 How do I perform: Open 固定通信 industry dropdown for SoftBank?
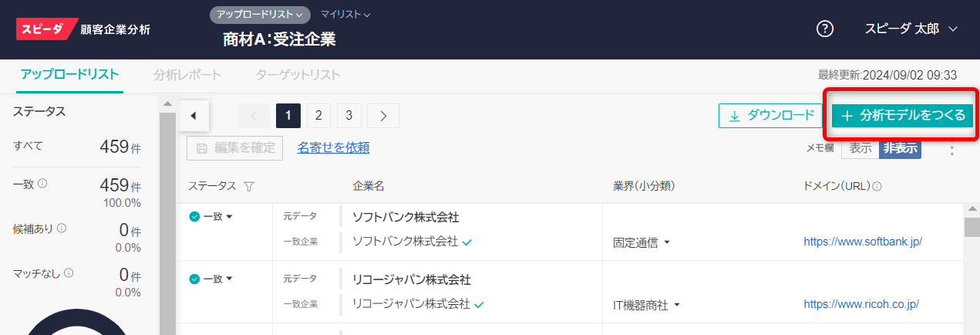tap(642, 242)
